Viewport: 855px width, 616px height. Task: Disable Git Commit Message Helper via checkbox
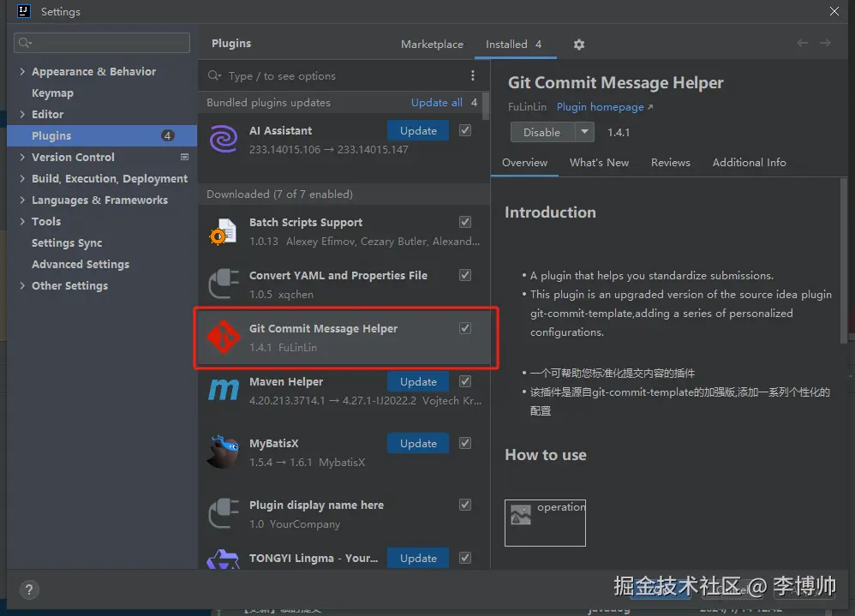point(465,328)
